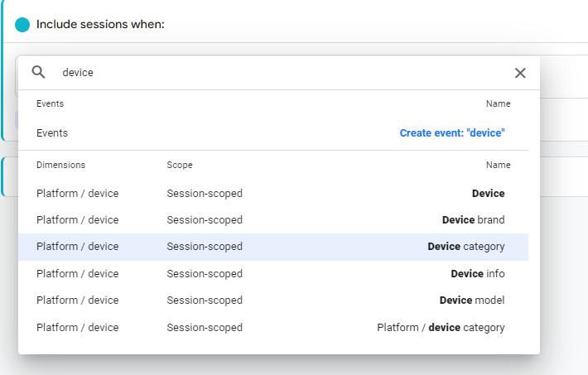This screenshot has height=375, width=588.
Task: Click the Name header in Events section
Action: pyautogui.click(x=498, y=103)
